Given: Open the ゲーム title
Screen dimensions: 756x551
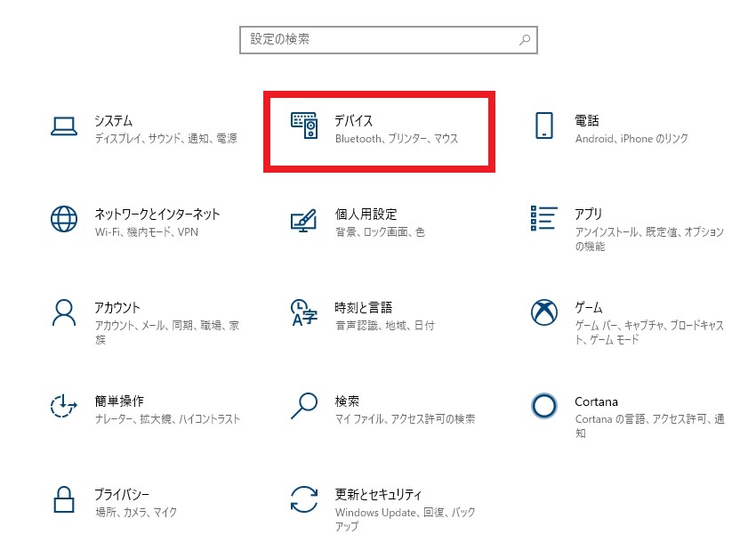Looking at the screenshot, I should coord(588,307).
